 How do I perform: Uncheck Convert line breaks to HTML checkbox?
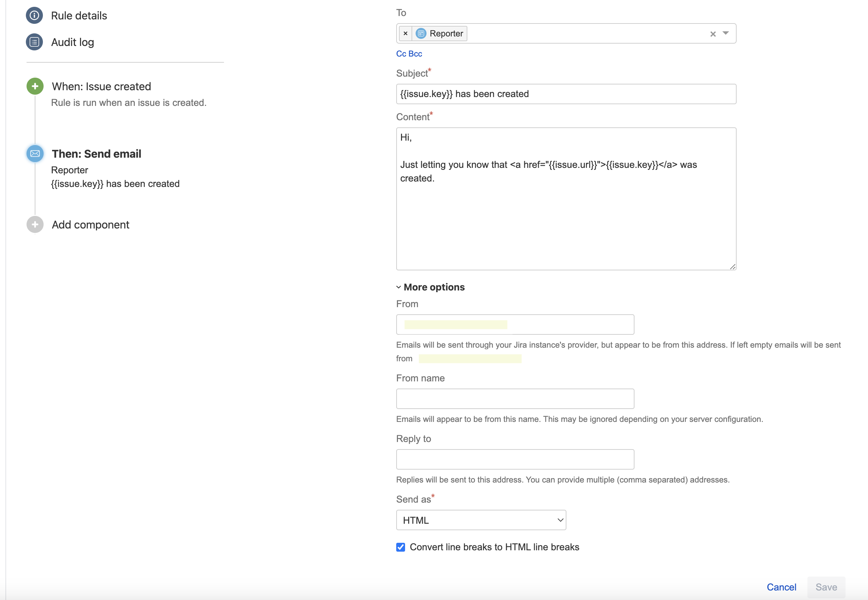pyautogui.click(x=401, y=547)
